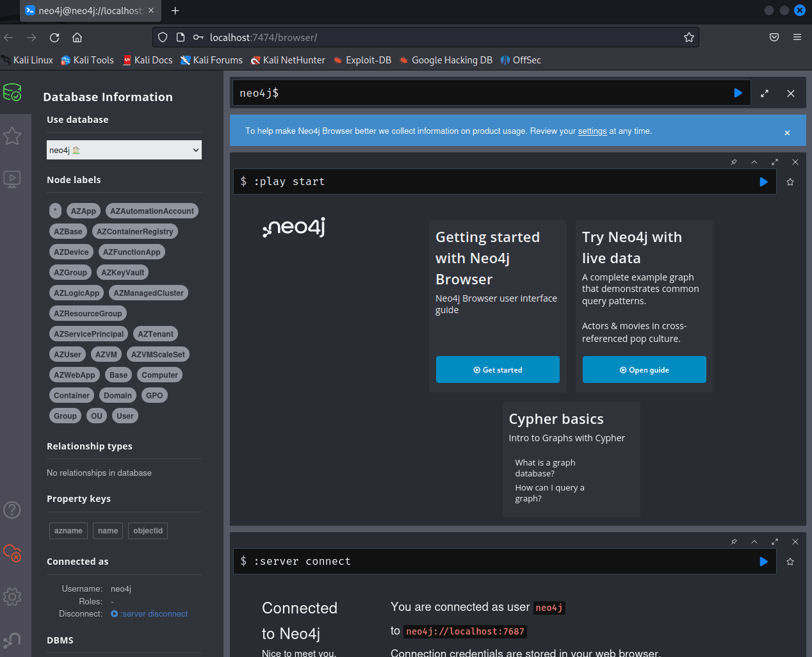812x657 pixels.
Task: Open the Favorites star sidebar icon
Action: point(12,136)
